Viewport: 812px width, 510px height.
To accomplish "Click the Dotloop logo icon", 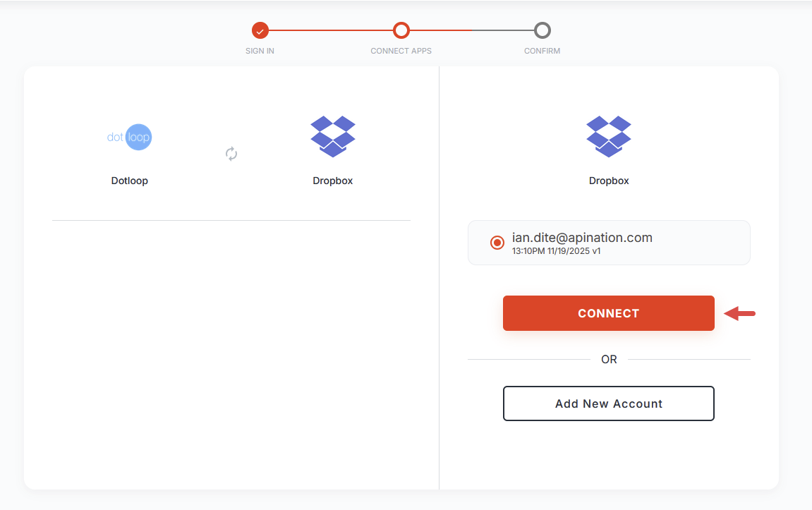I will pyautogui.click(x=130, y=138).
